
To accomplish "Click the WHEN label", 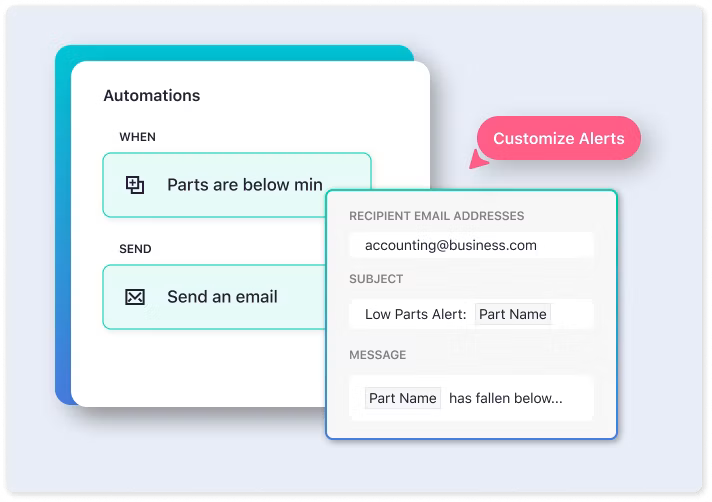I will click(138, 137).
